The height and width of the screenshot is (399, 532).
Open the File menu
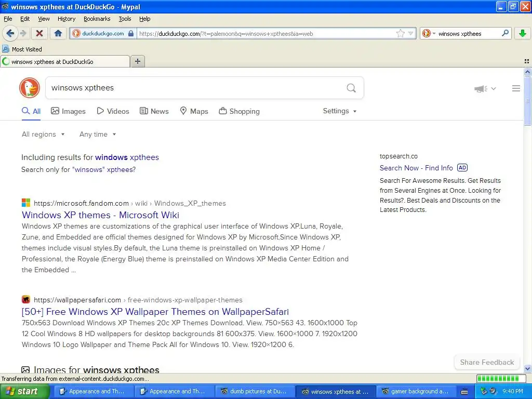coord(8,19)
